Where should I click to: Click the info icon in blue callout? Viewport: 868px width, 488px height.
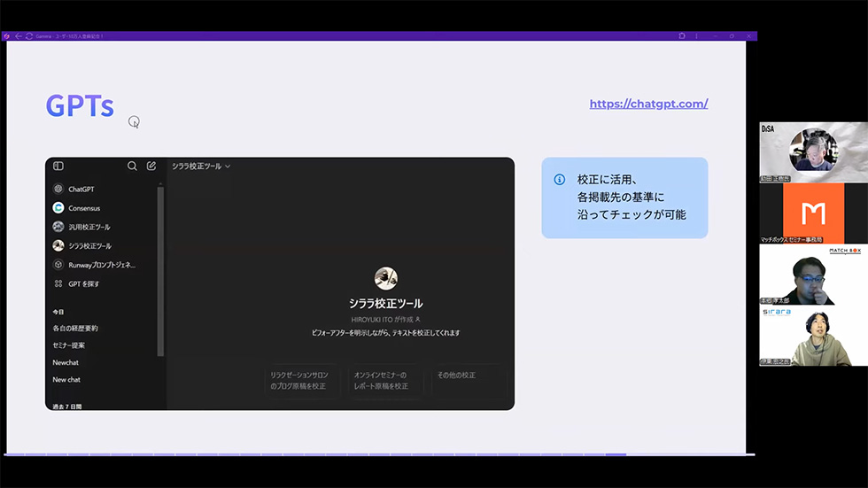(x=560, y=179)
